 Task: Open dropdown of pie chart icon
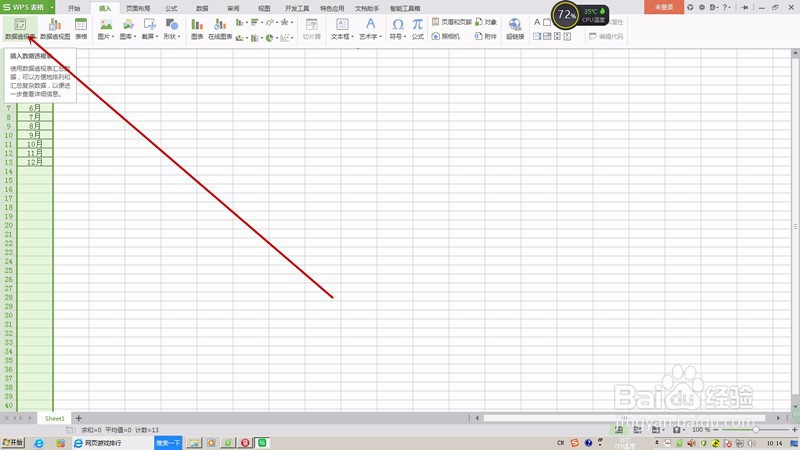coord(277,38)
